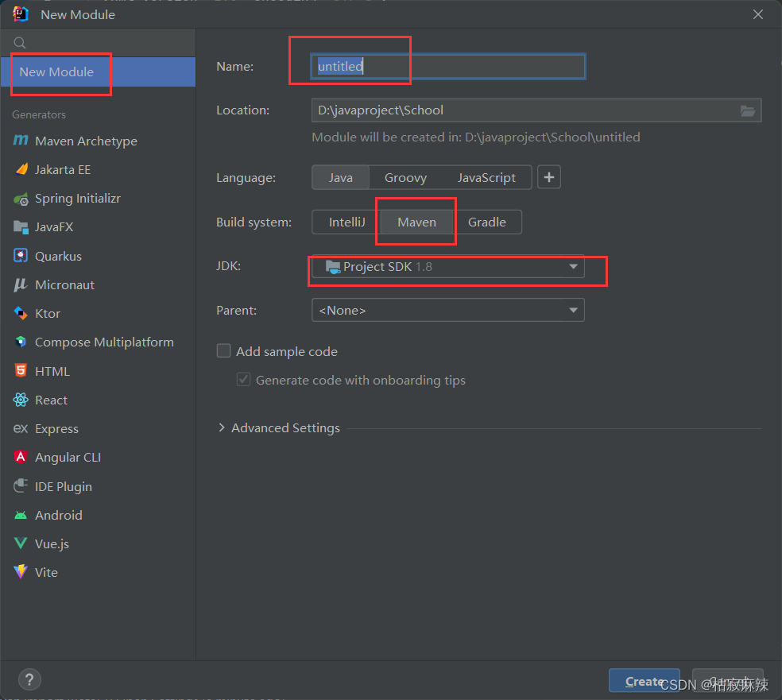Click the Parent label
Image resolution: width=782 pixels, height=700 pixels.
(x=236, y=310)
